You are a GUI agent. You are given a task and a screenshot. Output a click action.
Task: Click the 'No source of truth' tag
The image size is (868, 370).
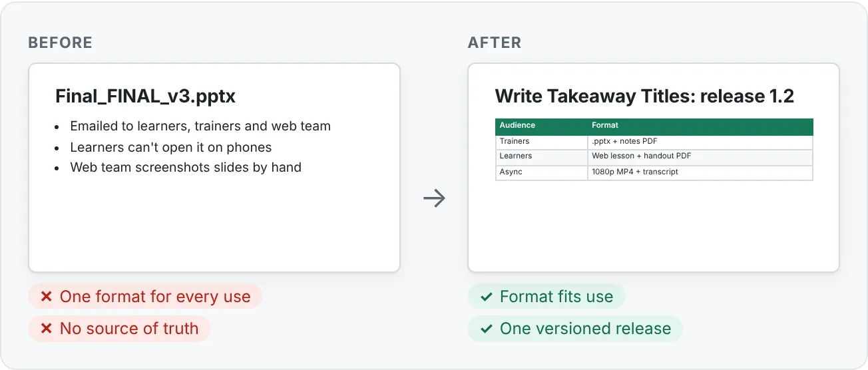coord(119,329)
